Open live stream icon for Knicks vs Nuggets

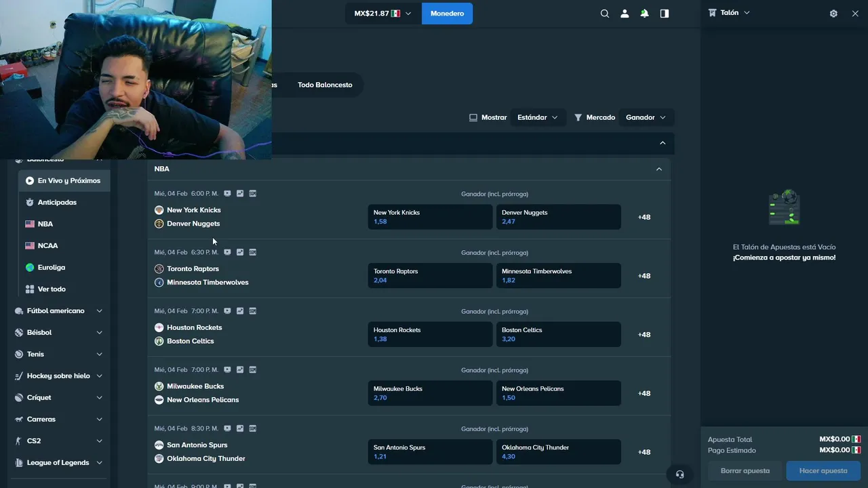coord(227,194)
